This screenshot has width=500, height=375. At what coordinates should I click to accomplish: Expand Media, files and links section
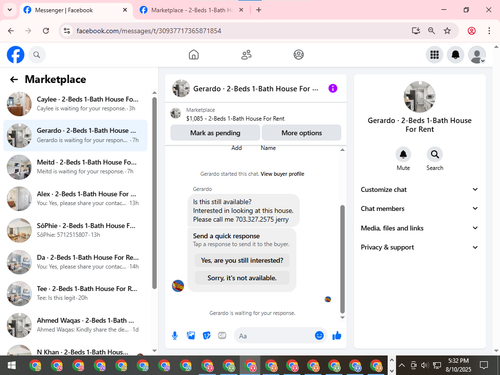(419, 228)
